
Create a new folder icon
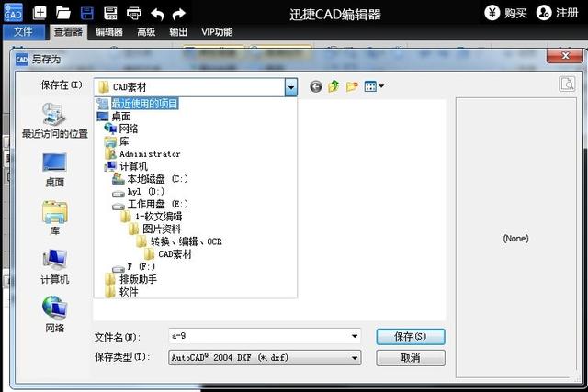(x=352, y=86)
